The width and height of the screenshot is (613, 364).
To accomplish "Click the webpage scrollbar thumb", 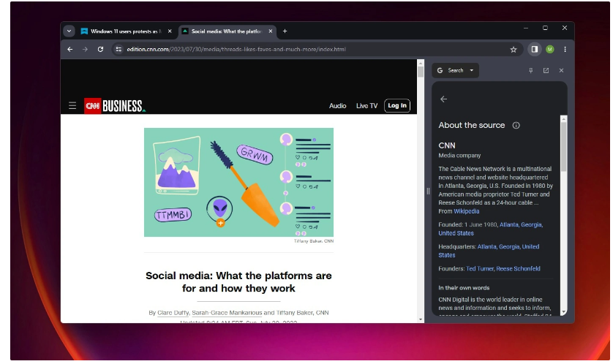I will (x=421, y=72).
